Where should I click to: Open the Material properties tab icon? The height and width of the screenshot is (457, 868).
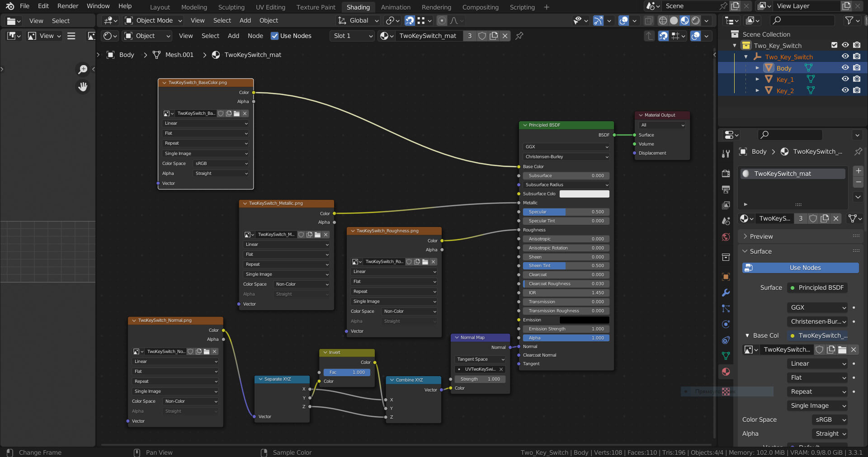[726, 372]
